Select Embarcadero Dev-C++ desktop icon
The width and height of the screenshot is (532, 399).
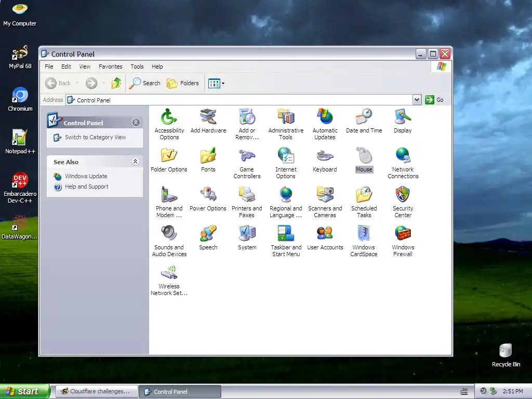(20, 187)
